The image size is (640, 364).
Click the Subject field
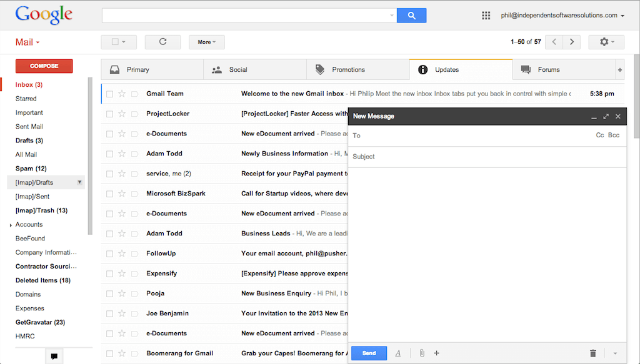click(x=487, y=157)
